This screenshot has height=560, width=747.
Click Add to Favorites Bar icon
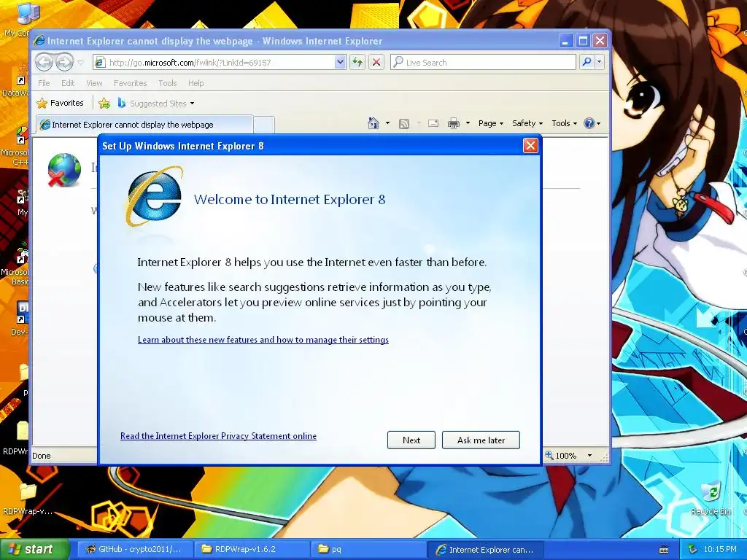point(104,103)
